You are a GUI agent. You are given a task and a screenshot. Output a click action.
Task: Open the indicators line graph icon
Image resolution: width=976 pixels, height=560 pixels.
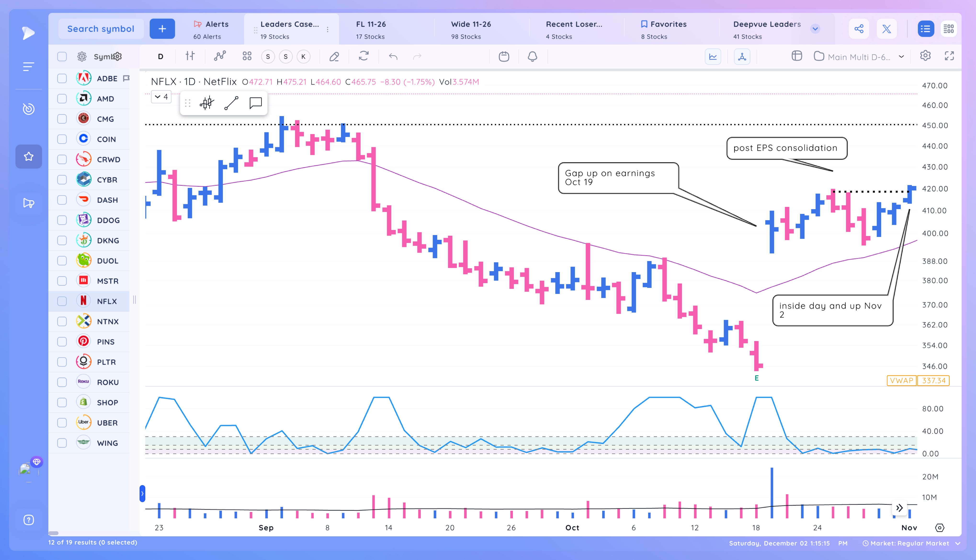220,56
